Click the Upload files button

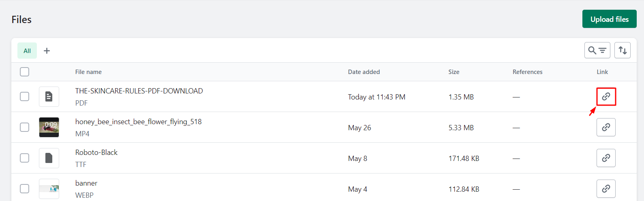click(x=609, y=19)
